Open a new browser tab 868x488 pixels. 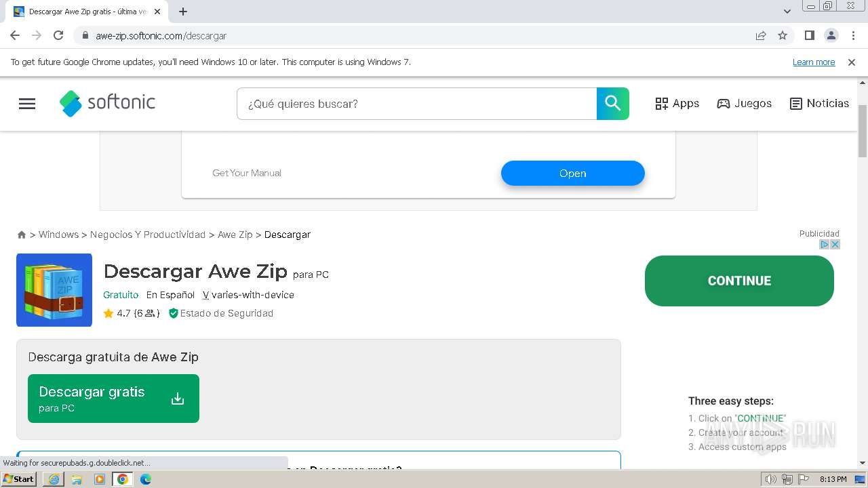(x=183, y=12)
